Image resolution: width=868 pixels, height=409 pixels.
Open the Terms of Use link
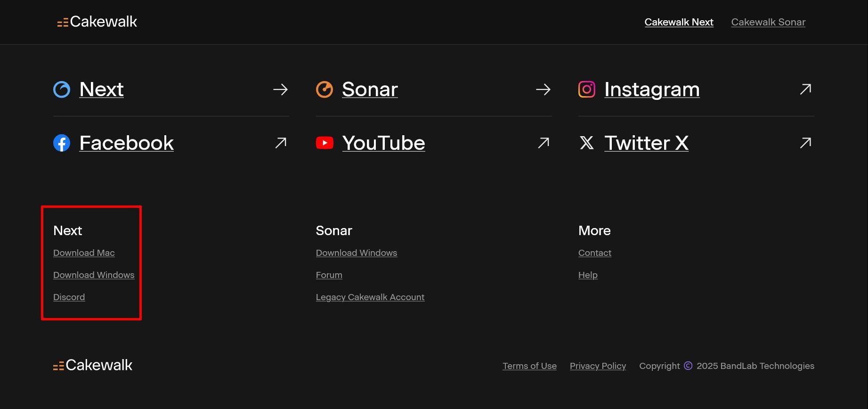click(x=529, y=366)
